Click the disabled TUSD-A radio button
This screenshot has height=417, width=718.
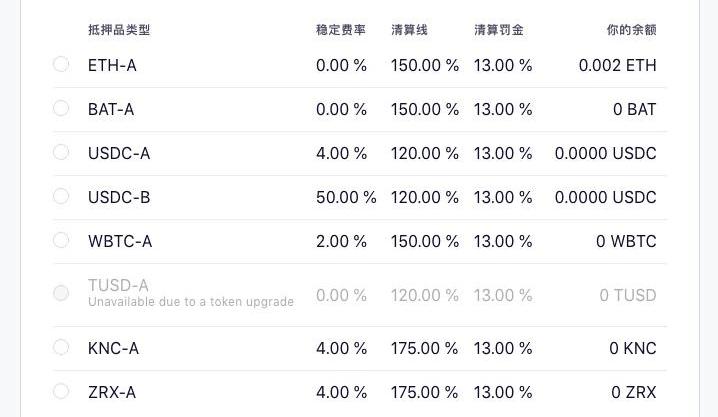[61, 293]
